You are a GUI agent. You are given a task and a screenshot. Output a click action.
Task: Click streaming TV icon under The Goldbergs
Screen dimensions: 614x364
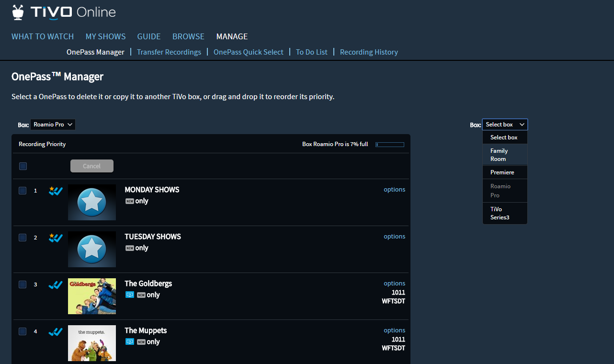pos(129,295)
